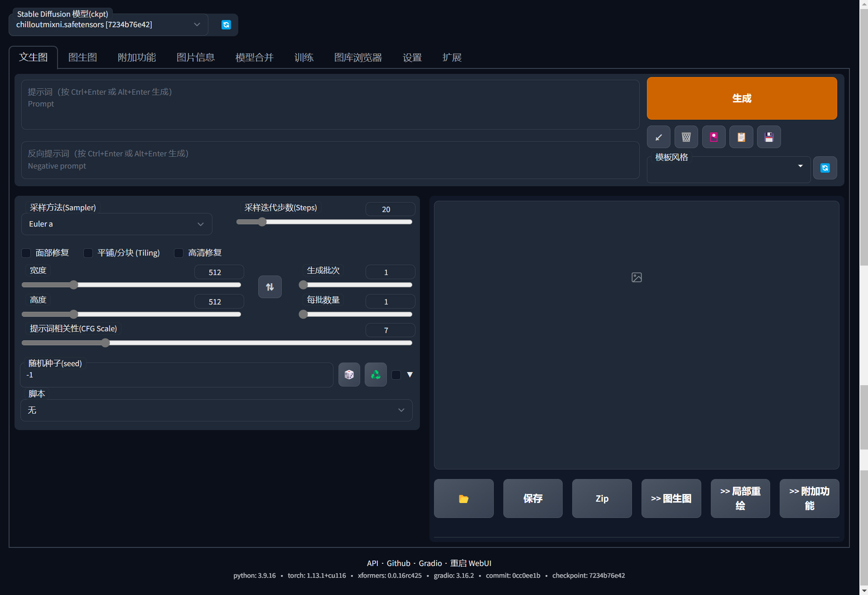Screen dimensions: 868x595
Task: Click the CFG Scale slider handle
Action: 106,343
